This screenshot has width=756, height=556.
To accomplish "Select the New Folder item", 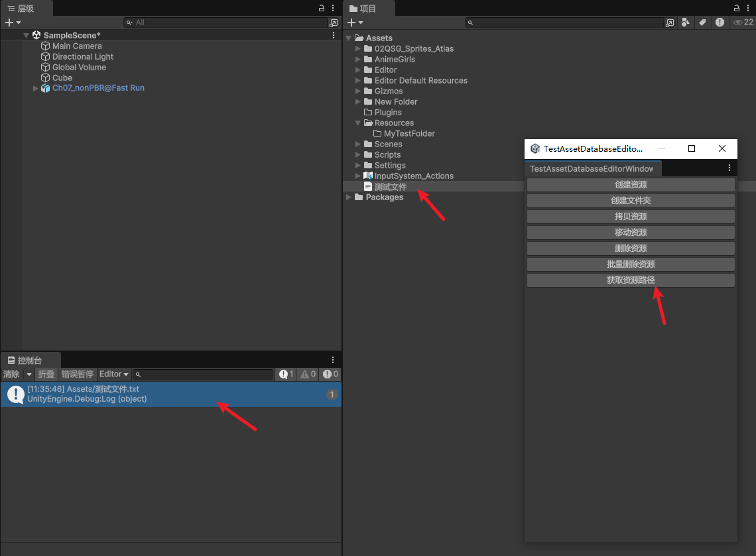I will click(395, 101).
